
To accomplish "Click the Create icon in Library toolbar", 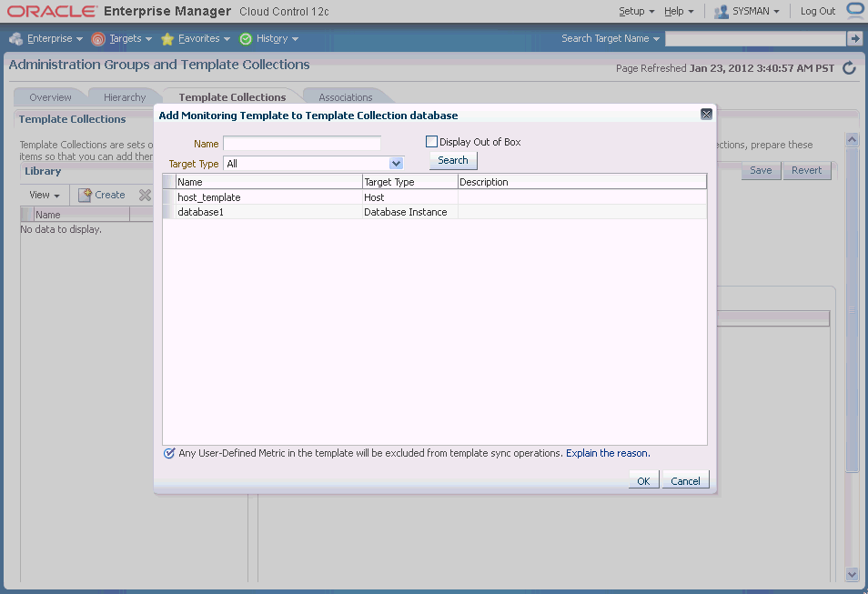I will tap(85, 195).
